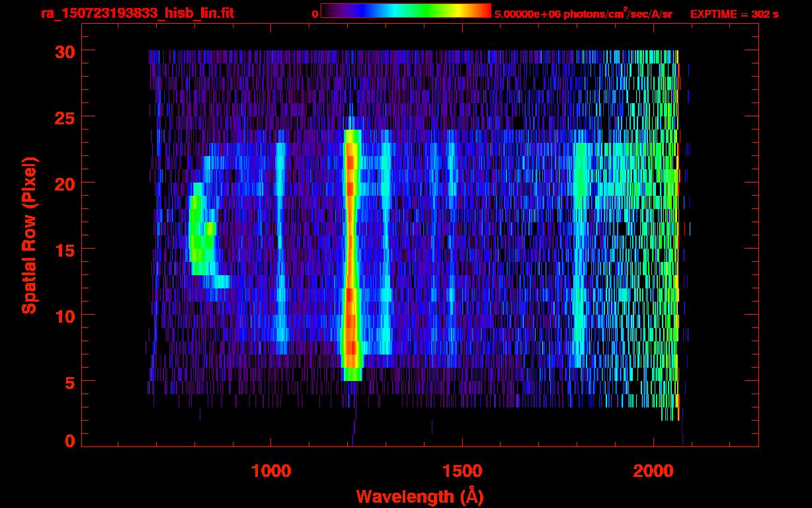
Task: Click the 1500 tick label on wavelength axis
Action: coord(462,470)
